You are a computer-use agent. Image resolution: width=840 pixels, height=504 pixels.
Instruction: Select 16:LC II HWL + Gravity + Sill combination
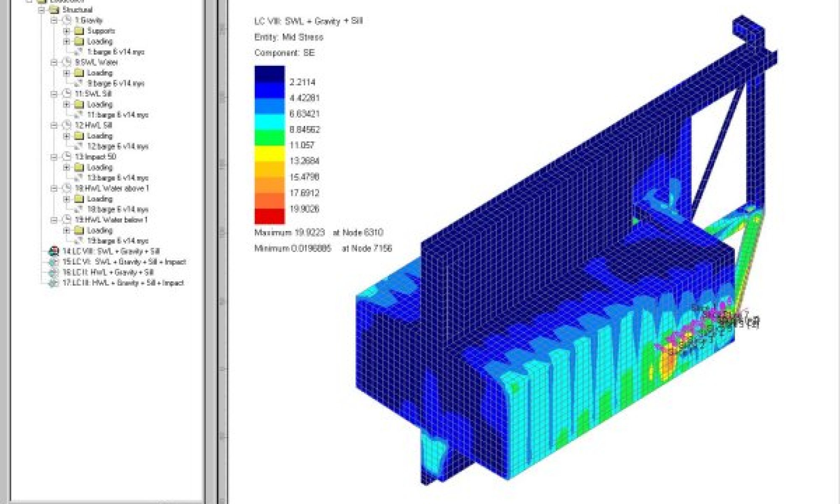(x=108, y=272)
